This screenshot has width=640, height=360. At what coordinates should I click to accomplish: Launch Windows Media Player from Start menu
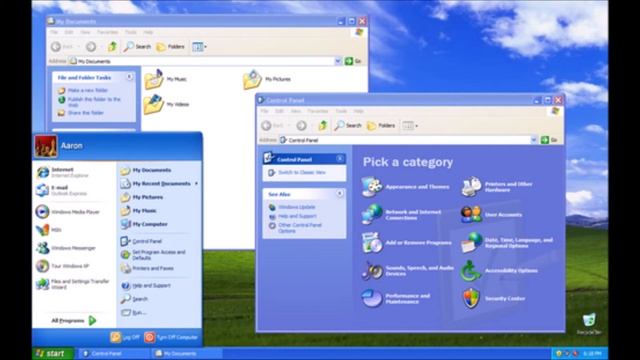69,212
